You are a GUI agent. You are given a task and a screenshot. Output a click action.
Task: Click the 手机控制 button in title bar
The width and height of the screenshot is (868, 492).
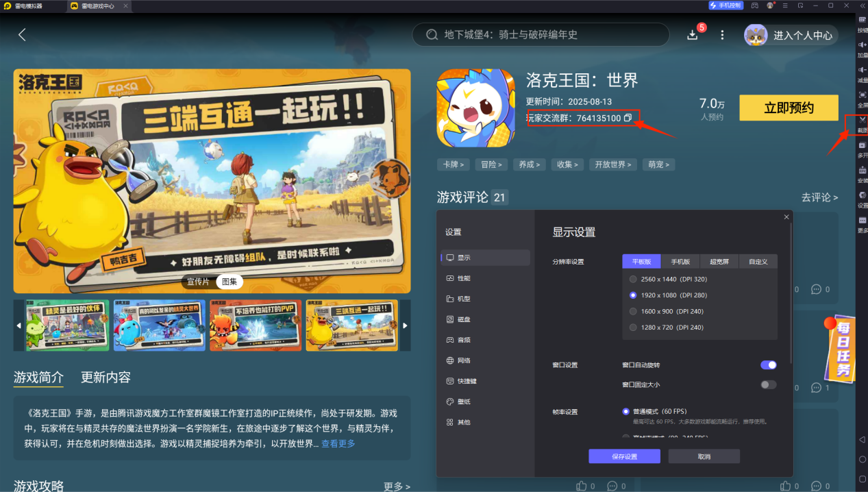pyautogui.click(x=726, y=5)
